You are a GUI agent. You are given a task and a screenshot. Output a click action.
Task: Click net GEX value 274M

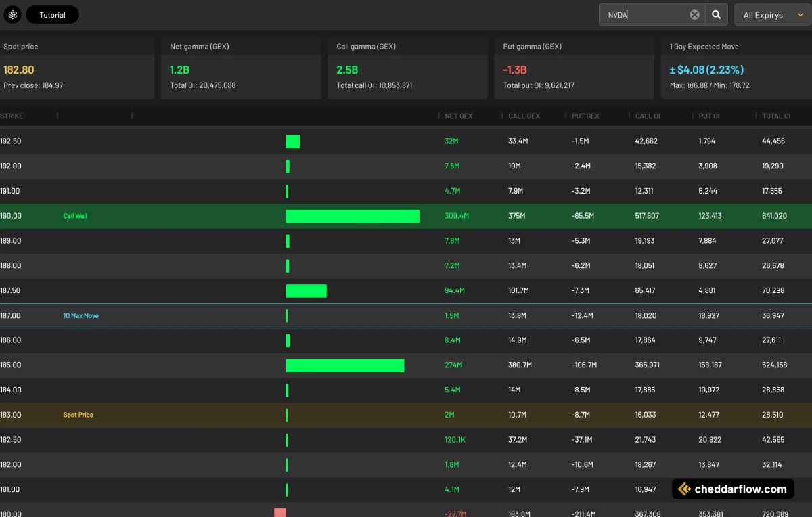click(453, 365)
